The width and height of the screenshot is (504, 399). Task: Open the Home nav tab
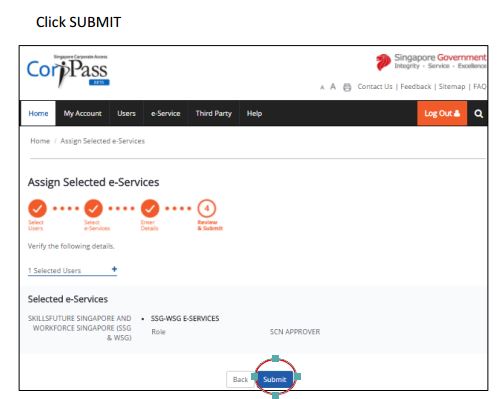[38, 113]
